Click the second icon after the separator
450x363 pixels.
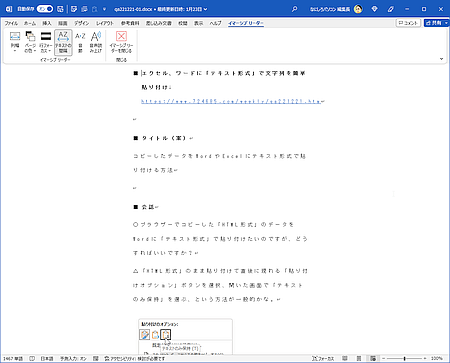(84, 9)
